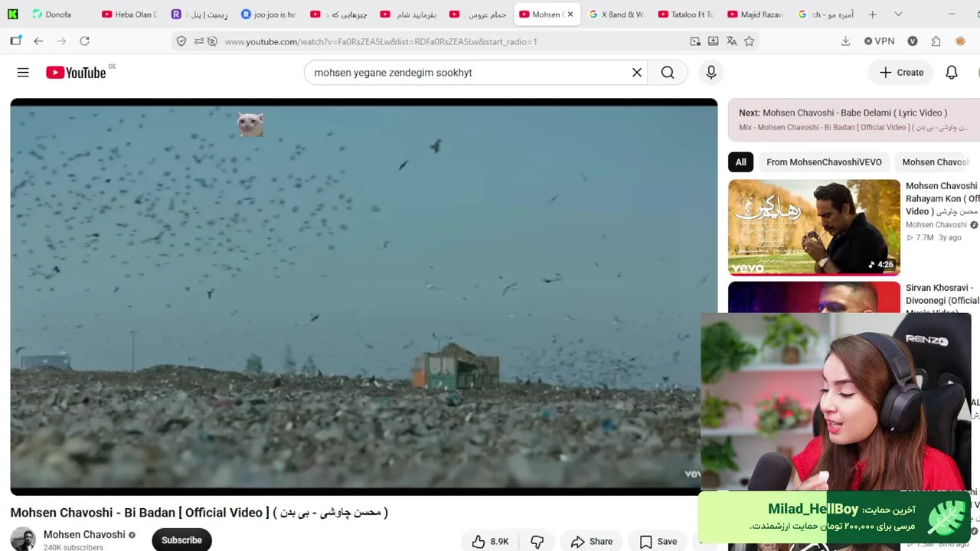Expand the tab list dropdown
The image size is (980, 551).
click(x=898, y=15)
